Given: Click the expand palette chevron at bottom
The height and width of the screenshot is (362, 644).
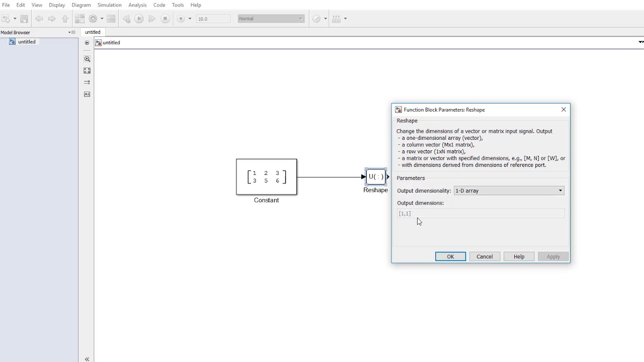Looking at the screenshot, I should (87, 359).
